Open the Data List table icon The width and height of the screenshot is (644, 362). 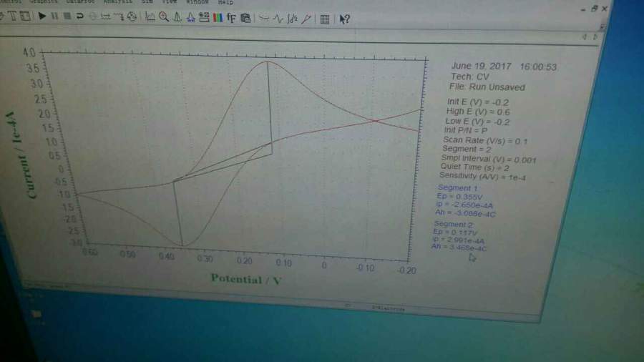tap(324, 19)
